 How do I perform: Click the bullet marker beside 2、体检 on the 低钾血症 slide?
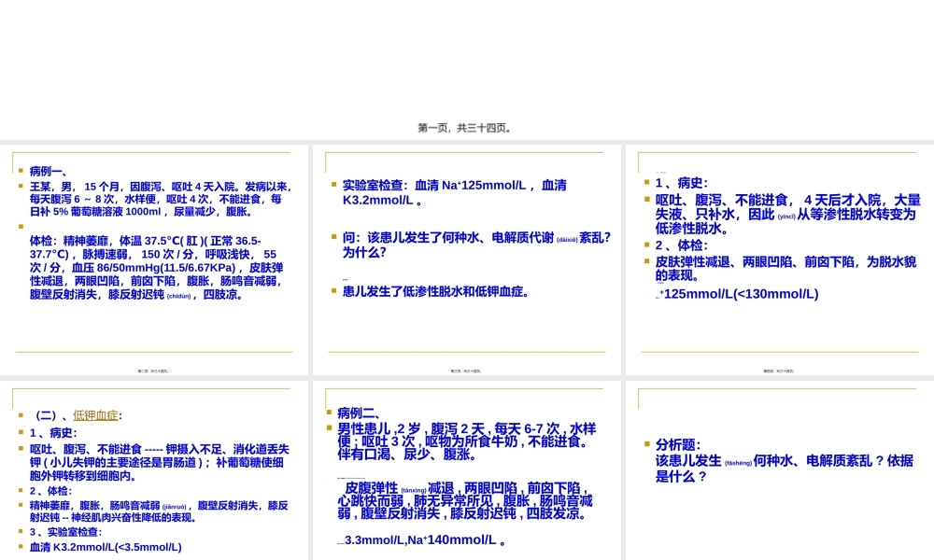coord(19,491)
